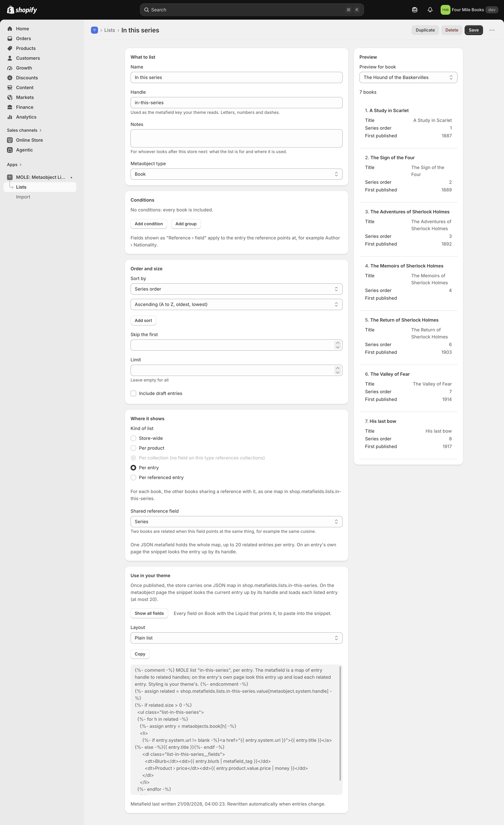504x825 pixels.
Task: Click the MOLE app icon in sidebar
Action: [10, 177]
